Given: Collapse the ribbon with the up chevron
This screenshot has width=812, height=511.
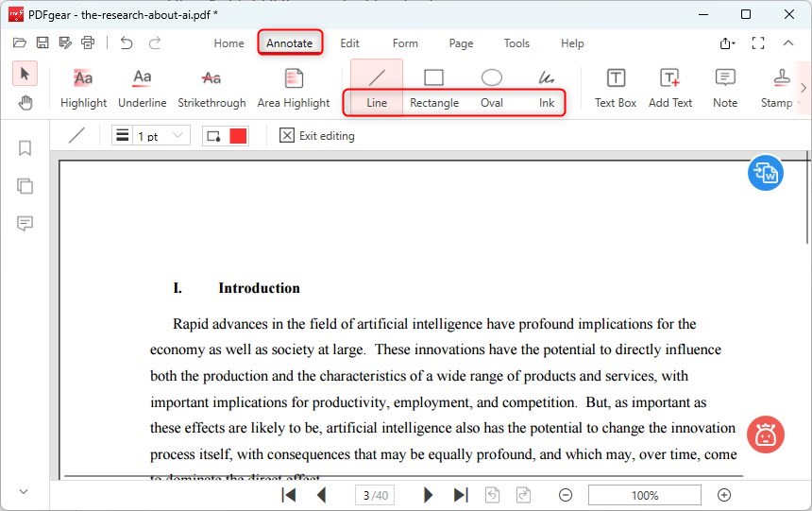Looking at the screenshot, I should 788,43.
